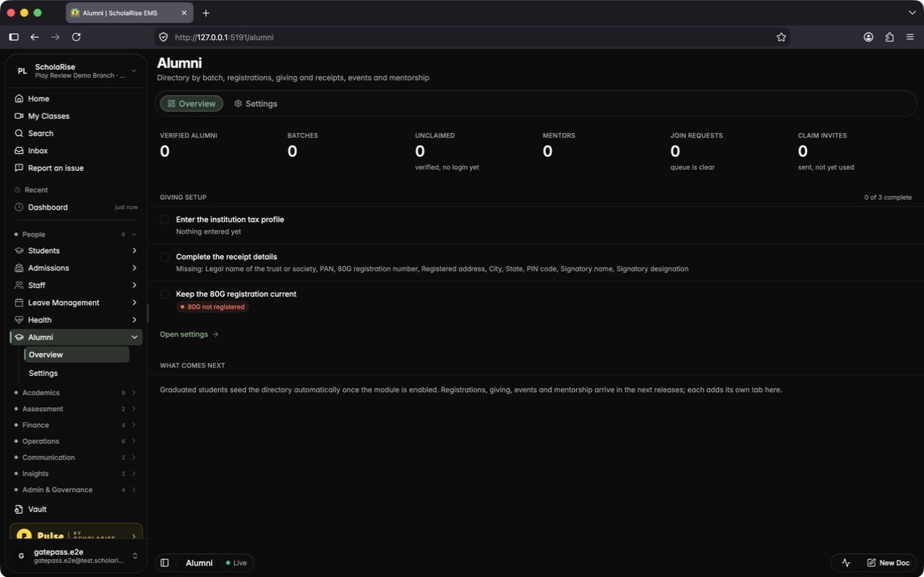Open the recent Dashboard entry
The width and height of the screenshot is (924, 577).
coord(76,207)
